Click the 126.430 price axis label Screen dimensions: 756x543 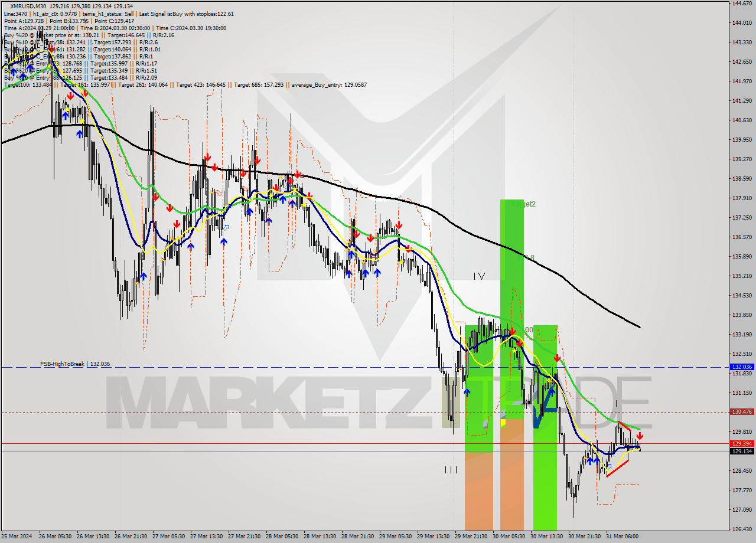(x=742, y=529)
